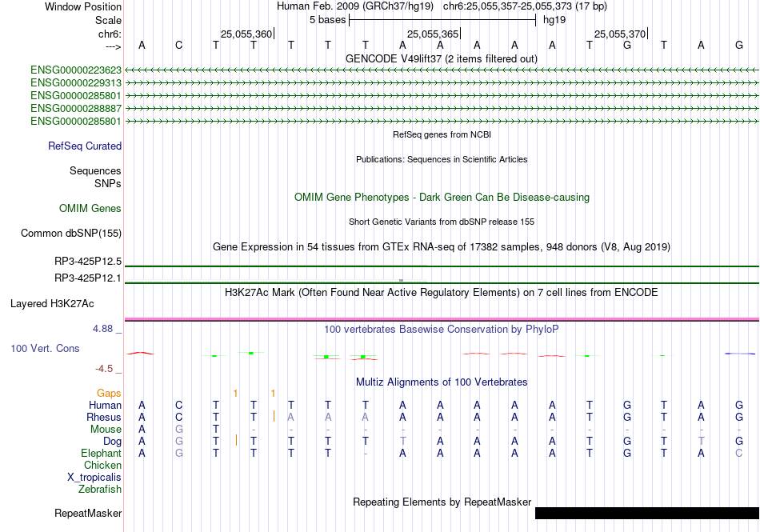Screen dimensions: 760x532
Task: Click the Repeating Elements by RepeatMasker title
Action: coord(442,502)
